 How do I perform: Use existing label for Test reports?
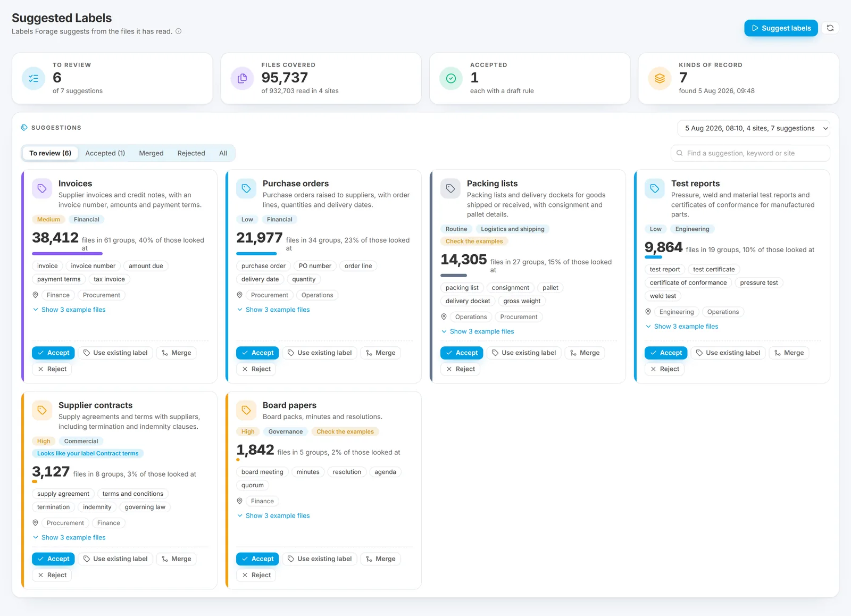pyautogui.click(x=728, y=353)
